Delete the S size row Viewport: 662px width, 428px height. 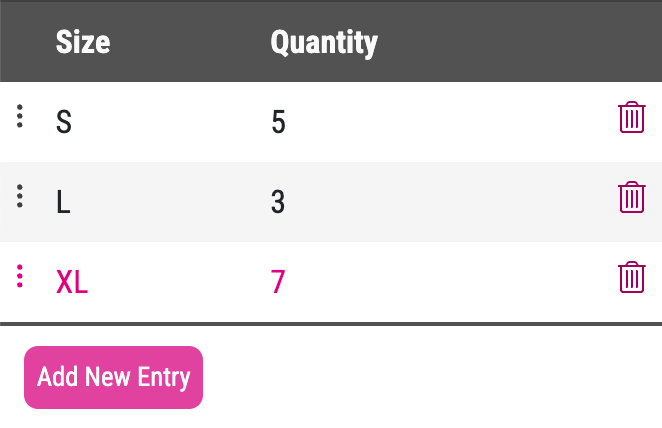coord(631,118)
